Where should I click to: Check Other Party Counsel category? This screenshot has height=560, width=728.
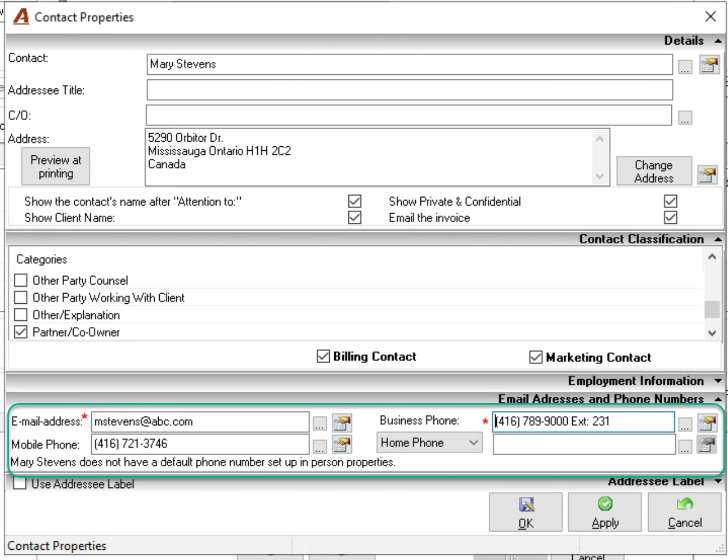click(21, 280)
